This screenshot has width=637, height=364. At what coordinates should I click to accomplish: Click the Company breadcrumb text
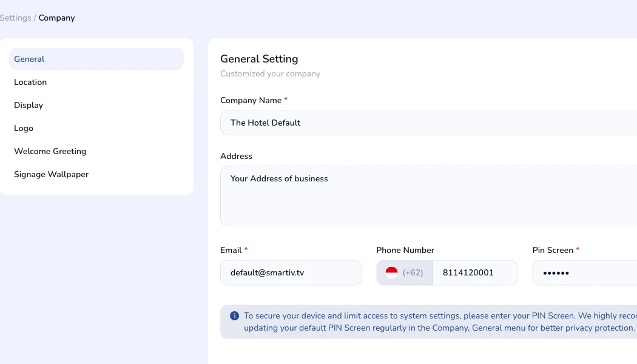coord(56,18)
